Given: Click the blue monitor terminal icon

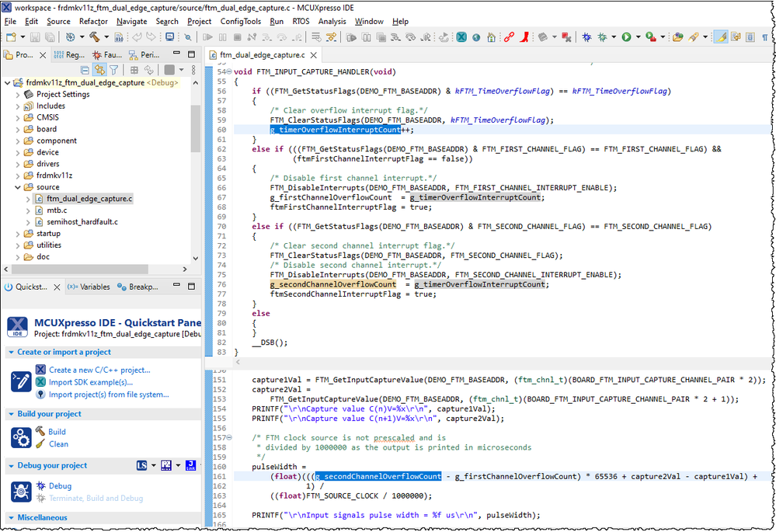Looking at the screenshot, I should 170,37.
